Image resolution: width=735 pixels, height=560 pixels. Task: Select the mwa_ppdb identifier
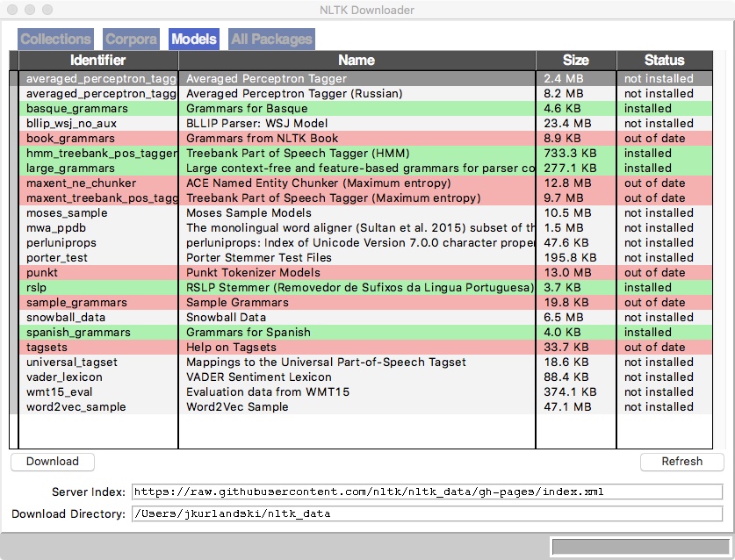(x=56, y=228)
